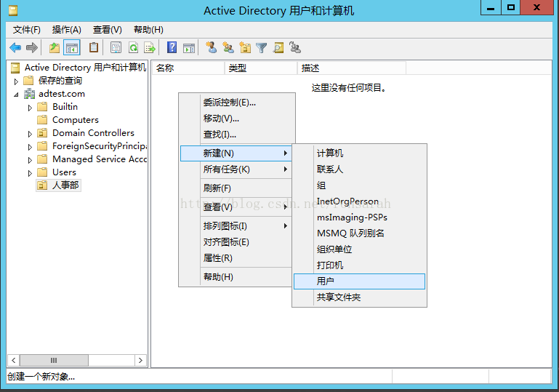Expand the Domain Controllers node
The width and height of the screenshot is (559, 392).
click(x=30, y=134)
